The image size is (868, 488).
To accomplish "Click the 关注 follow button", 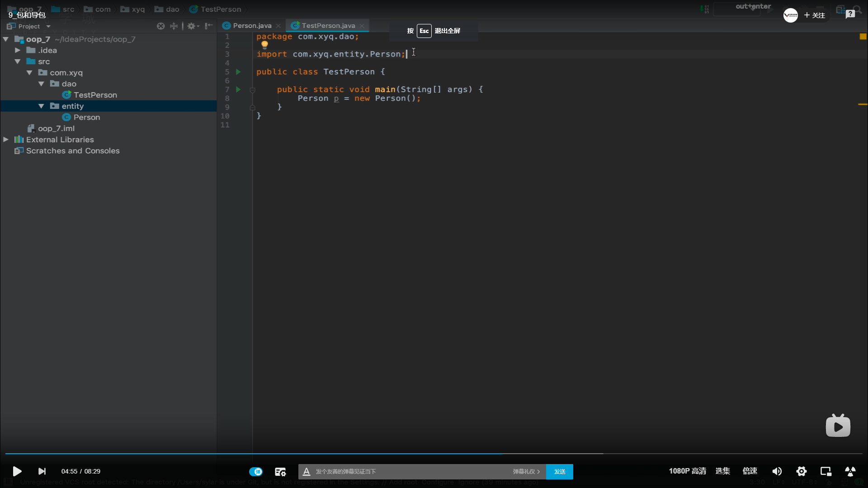I will point(815,15).
